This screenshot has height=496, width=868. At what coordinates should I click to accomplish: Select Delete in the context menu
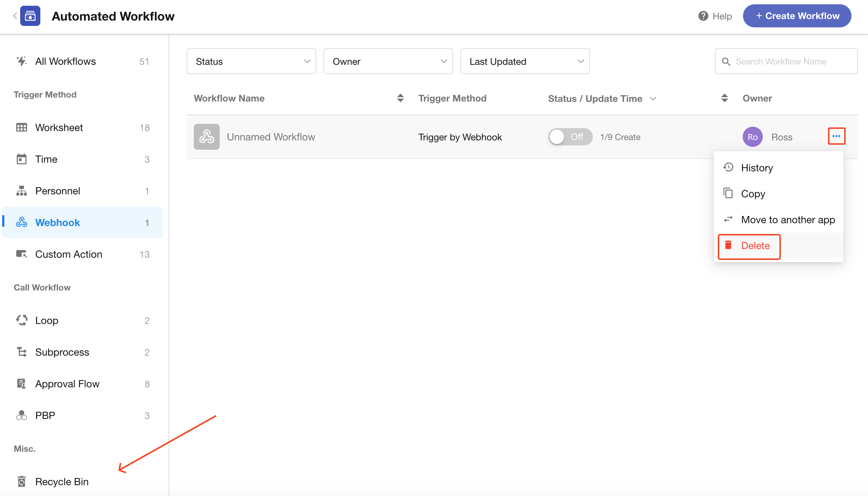click(755, 246)
